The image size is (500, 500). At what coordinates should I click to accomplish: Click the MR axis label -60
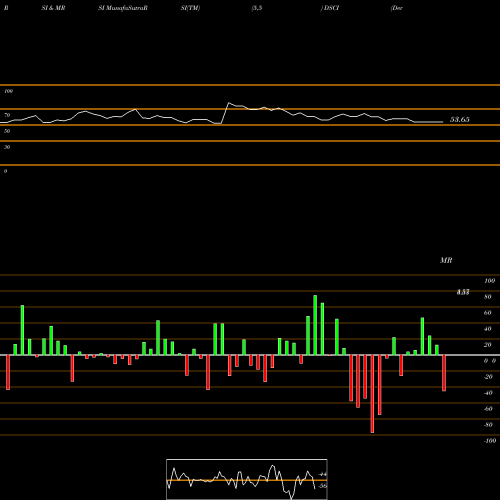coord(488,409)
